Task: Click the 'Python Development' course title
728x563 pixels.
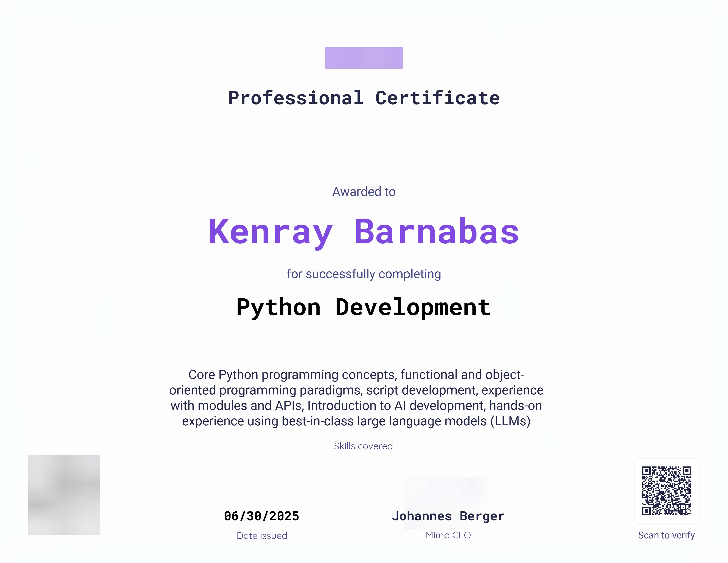Action: [x=364, y=307]
